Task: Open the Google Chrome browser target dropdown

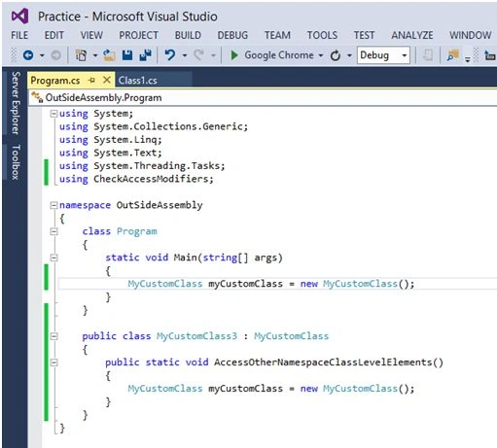Action: [321, 55]
